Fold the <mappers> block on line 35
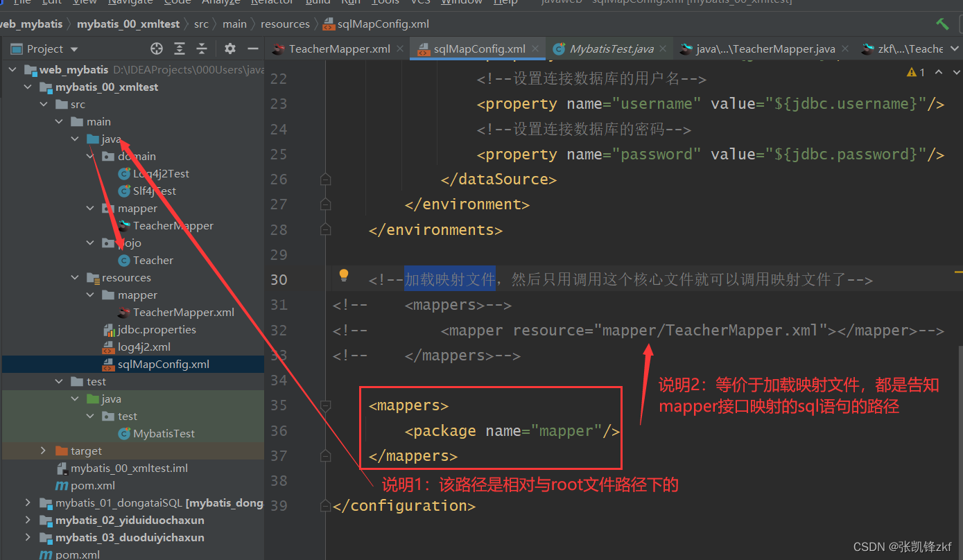This screenshot has width=963, height=560. click(x=325, y=405)
